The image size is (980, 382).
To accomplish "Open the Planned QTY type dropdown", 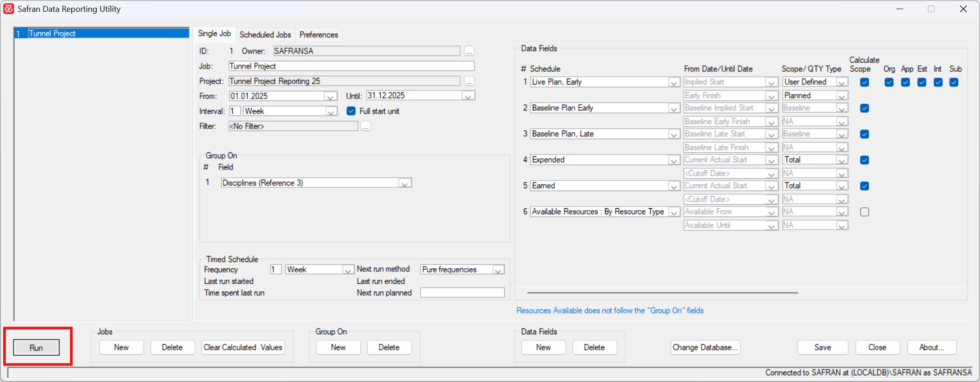I will tap(842, 96).
